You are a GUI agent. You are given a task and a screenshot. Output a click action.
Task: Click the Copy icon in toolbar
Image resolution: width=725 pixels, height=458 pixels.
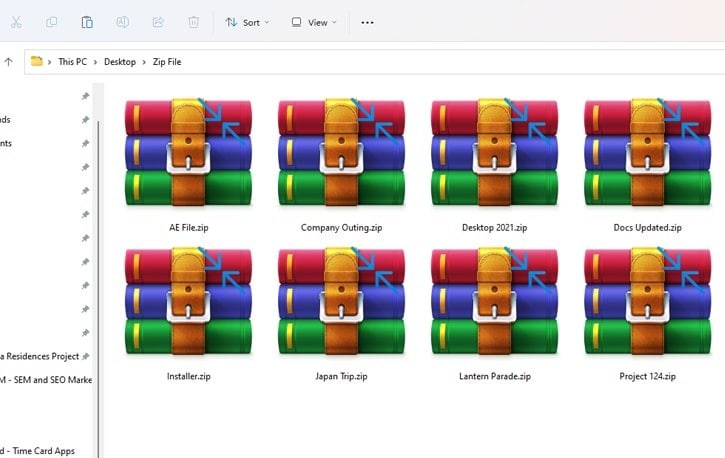(51, 22)
